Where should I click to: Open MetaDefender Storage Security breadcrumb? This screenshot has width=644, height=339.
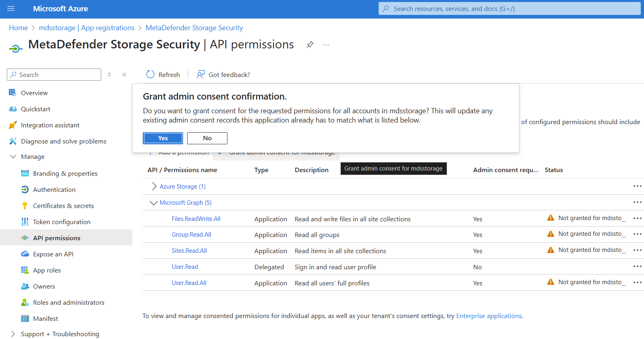point(194,28)
